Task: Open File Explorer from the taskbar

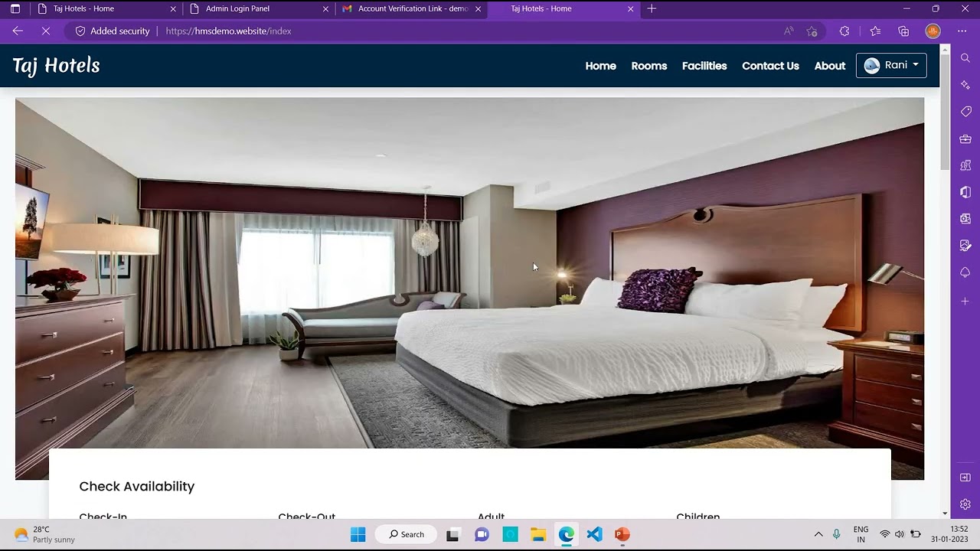Action: 538,534
